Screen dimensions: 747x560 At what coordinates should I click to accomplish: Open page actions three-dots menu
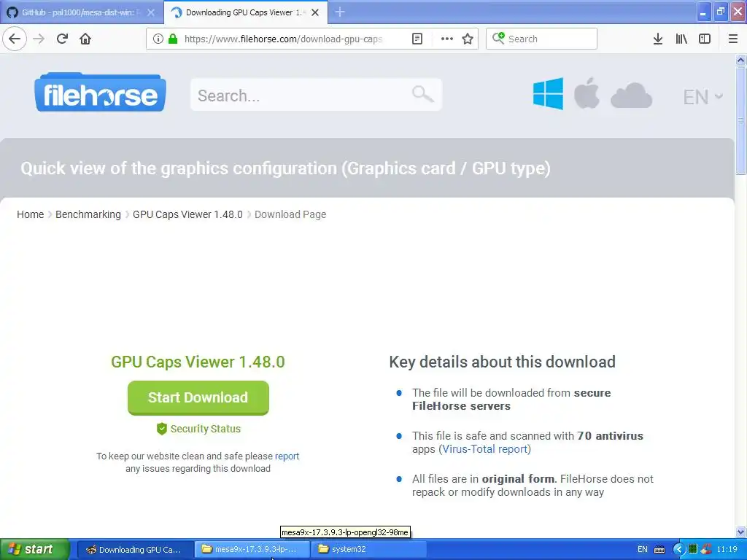pos(447,39)
